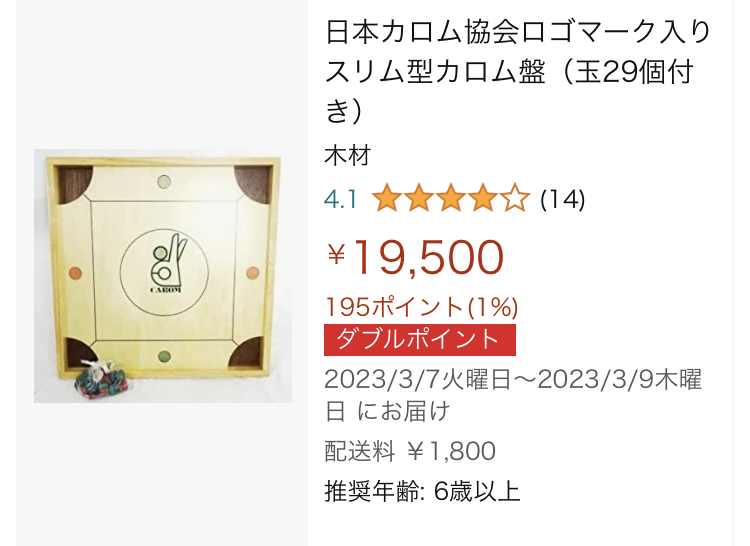Click the delivery date range text
750x546 pixels.
coord(513,395)
